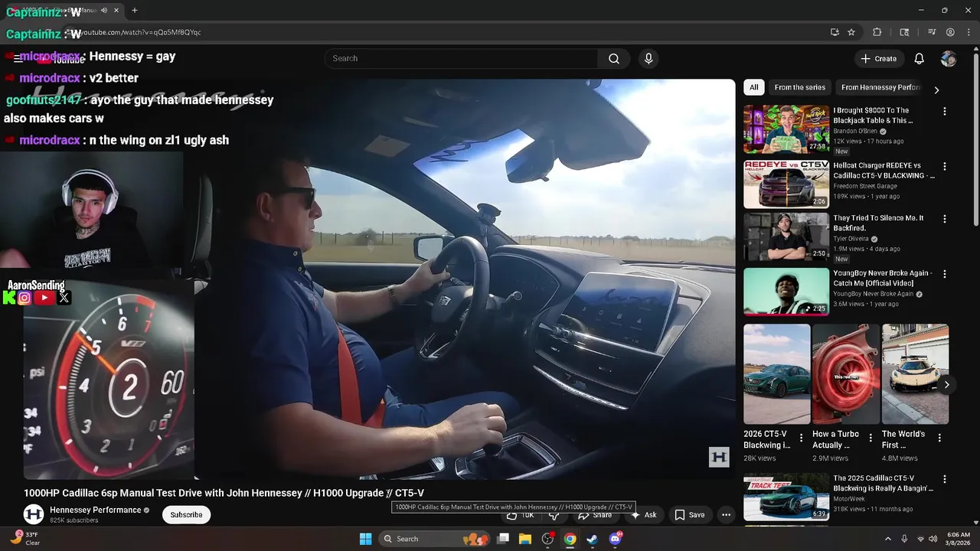The height and width of the screenshot is (551, 980).
Task: Open the Windows Start menu
Action: pyautogui.click(x=366, y=539)
